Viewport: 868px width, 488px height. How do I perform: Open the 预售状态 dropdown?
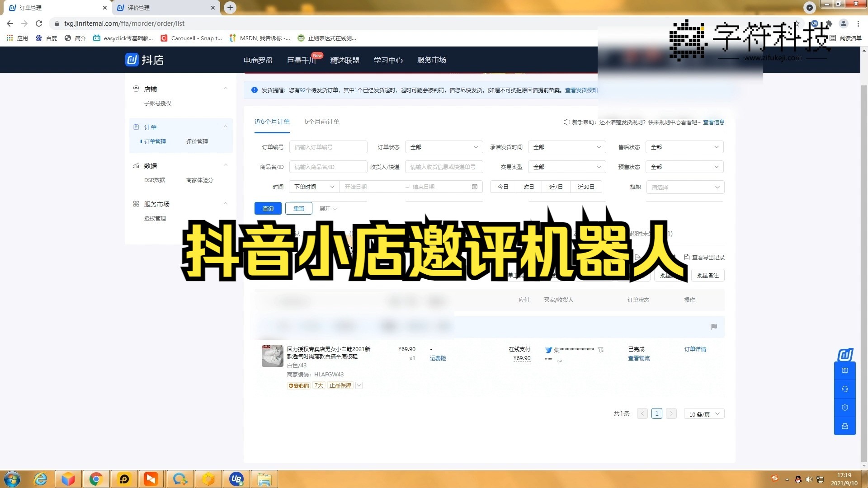pyautogui.click(x=684, y=167)
